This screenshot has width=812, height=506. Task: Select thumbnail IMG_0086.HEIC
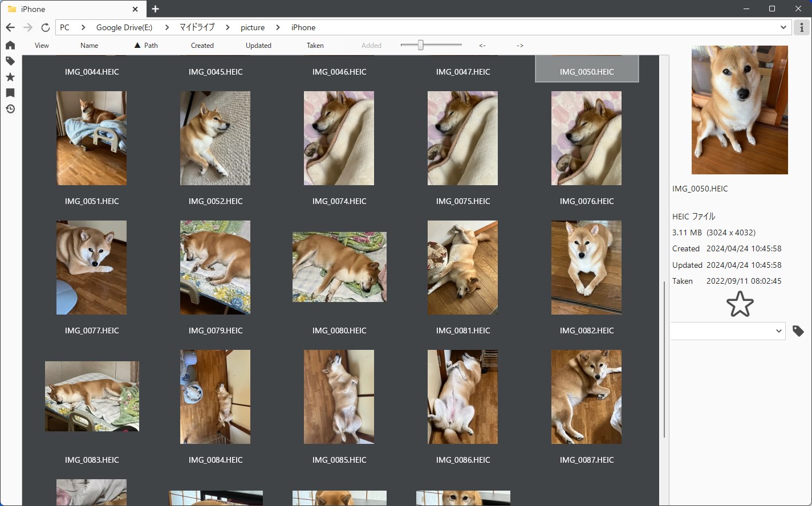(463, 397)
